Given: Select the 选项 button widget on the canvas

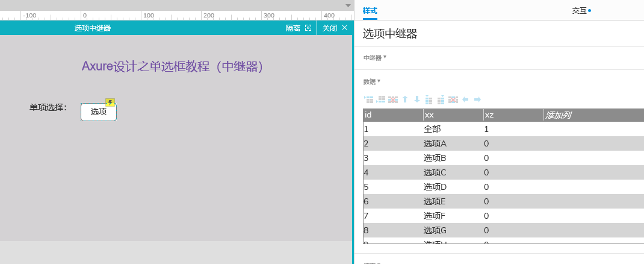Looking at the screenshot, I should pyautogui.click(x=99, y=112).
